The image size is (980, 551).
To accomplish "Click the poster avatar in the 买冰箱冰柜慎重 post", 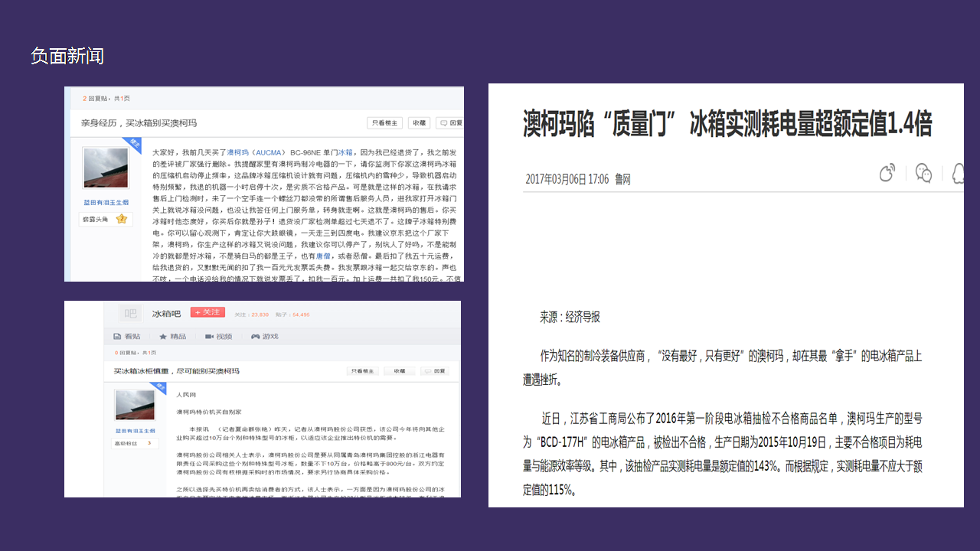I will 136,404.
